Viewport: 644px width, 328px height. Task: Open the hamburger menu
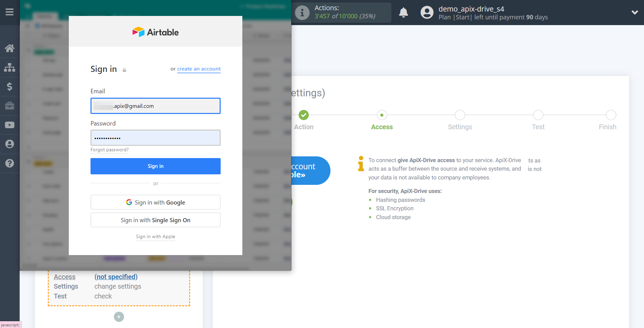[x=9, y=12]
